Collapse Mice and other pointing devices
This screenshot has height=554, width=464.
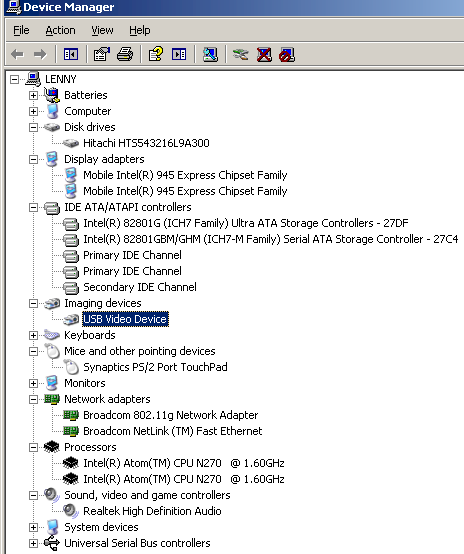pos(33,351)
